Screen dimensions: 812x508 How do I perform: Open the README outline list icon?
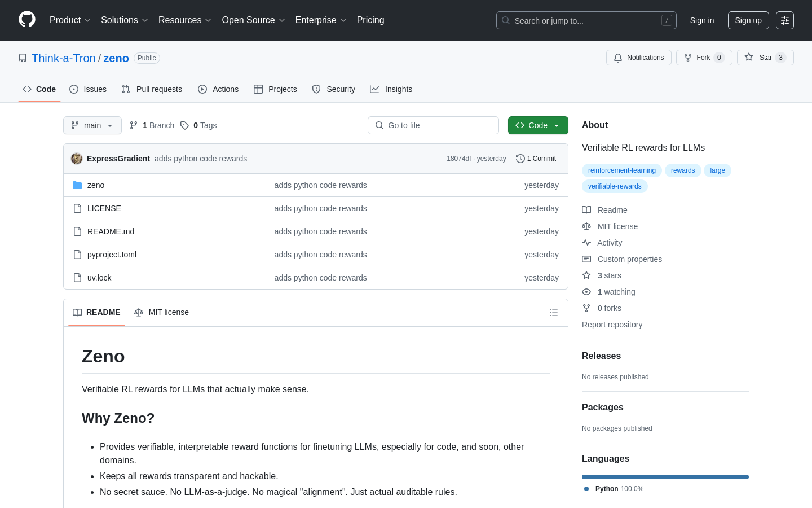(x=554, y=313)
